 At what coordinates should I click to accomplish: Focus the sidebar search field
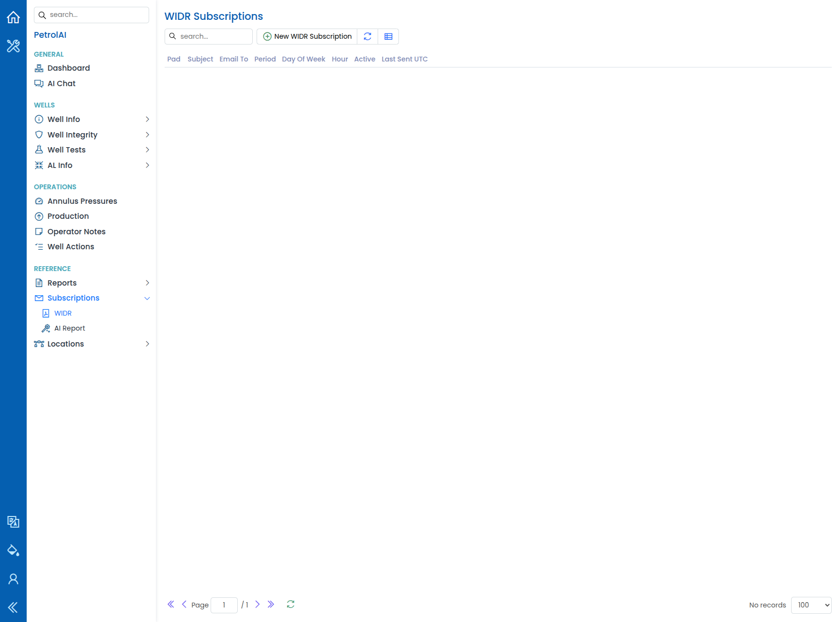[x=92, y=15]
